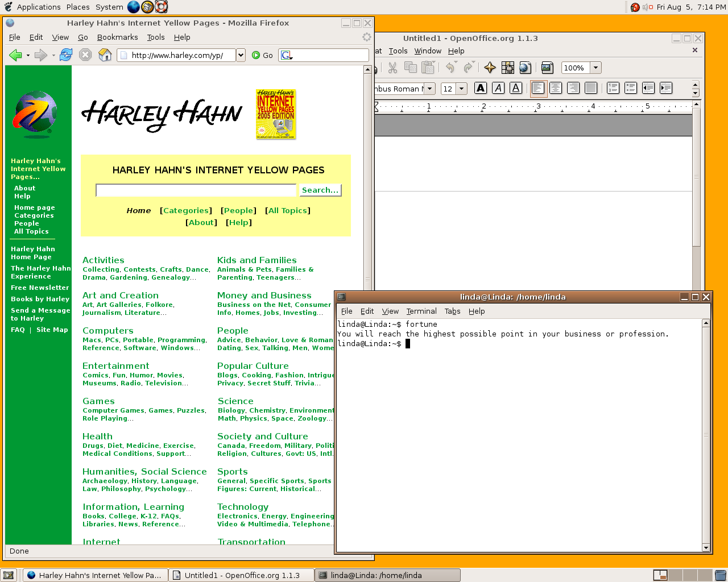Open the Firefox Tools menu
The image size is (728, 582).
click(x=156, y=38)
